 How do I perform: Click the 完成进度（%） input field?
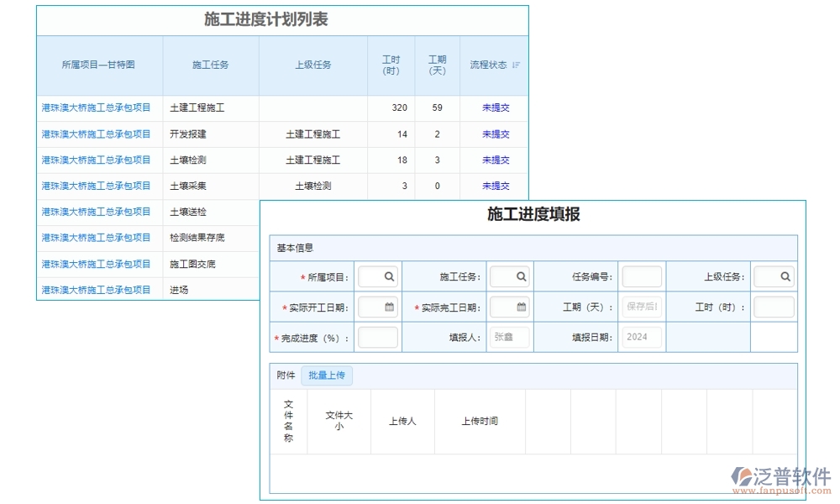point(377,336)
